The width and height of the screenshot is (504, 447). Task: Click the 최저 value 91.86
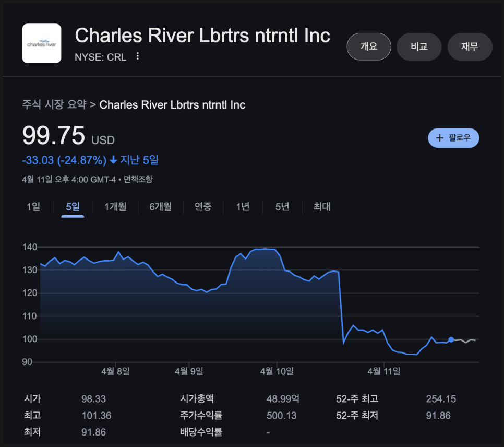coord(93,432)
